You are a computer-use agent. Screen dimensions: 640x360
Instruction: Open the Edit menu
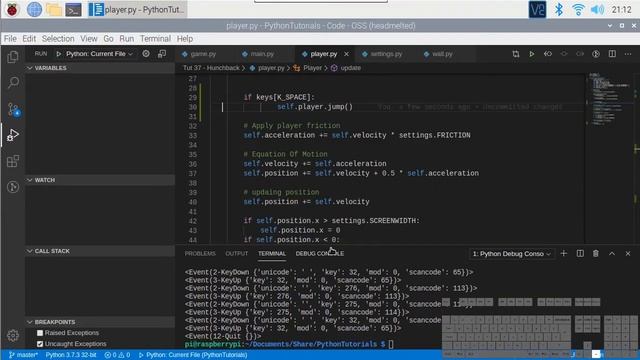tap(29, 39)
